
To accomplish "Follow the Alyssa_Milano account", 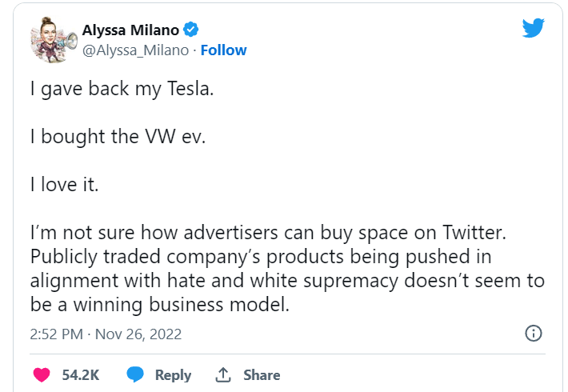I will (223, 50).
